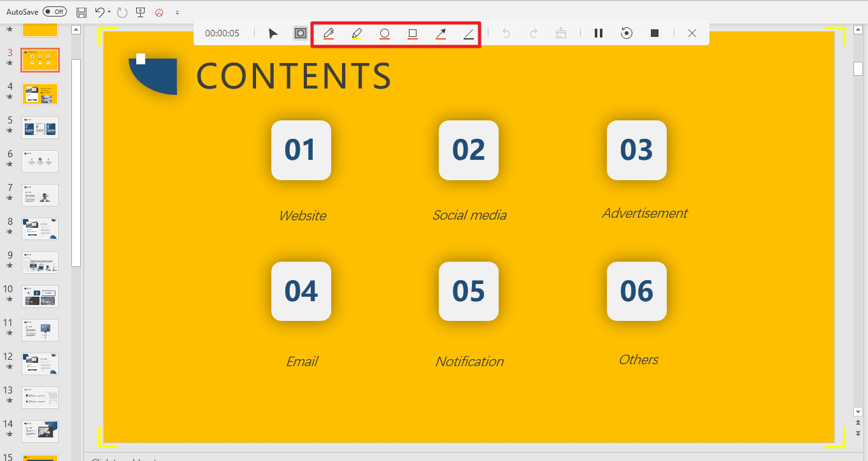Image resolution: width=868 pixels, height=461 pixels.
Task: Click the Save icon
Action: click(x=82, y=12)
